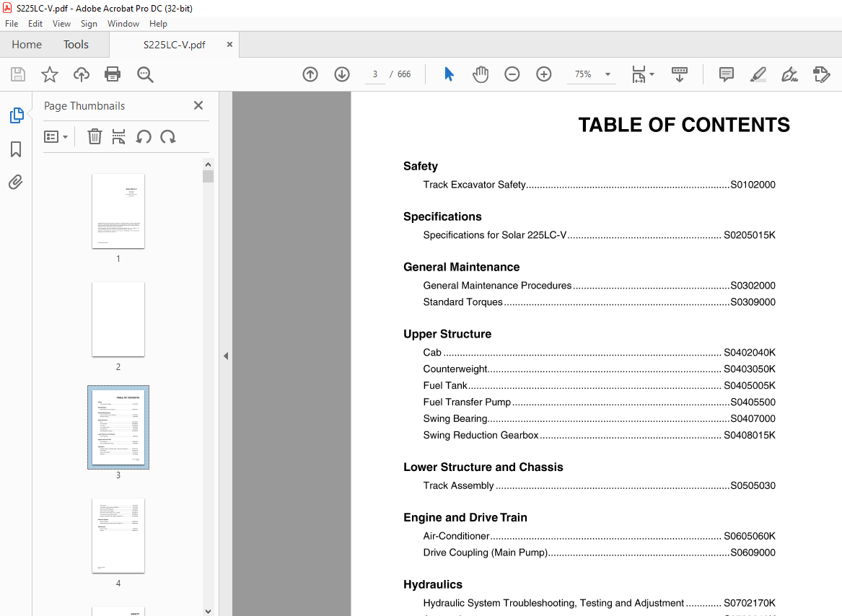The width and height of the screenshot is (842, 616).
Task: Select page 1 thumbnail
Action: pyautogui.click(x=118, y=211)
